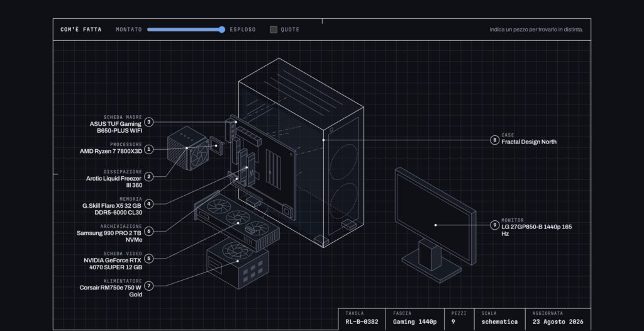Image resolution: width=644 pixels, height=331 pixels.
Task: Click the ASUS TUF Gaming B650-PLUS WIFI label
Action: [x=116, y=127]
